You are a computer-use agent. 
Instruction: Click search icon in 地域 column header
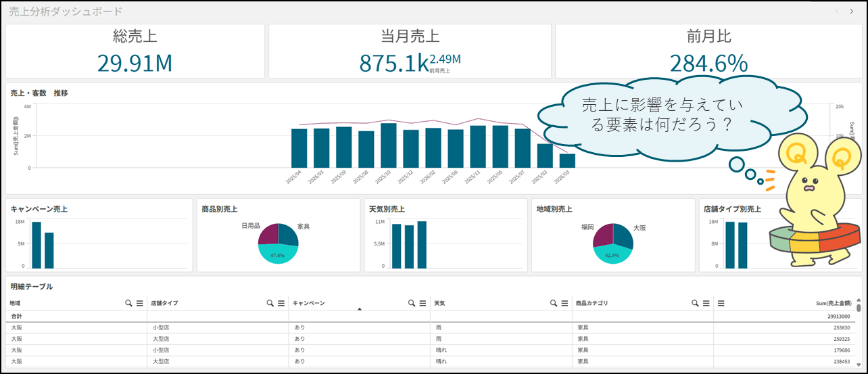pos(128,304)
